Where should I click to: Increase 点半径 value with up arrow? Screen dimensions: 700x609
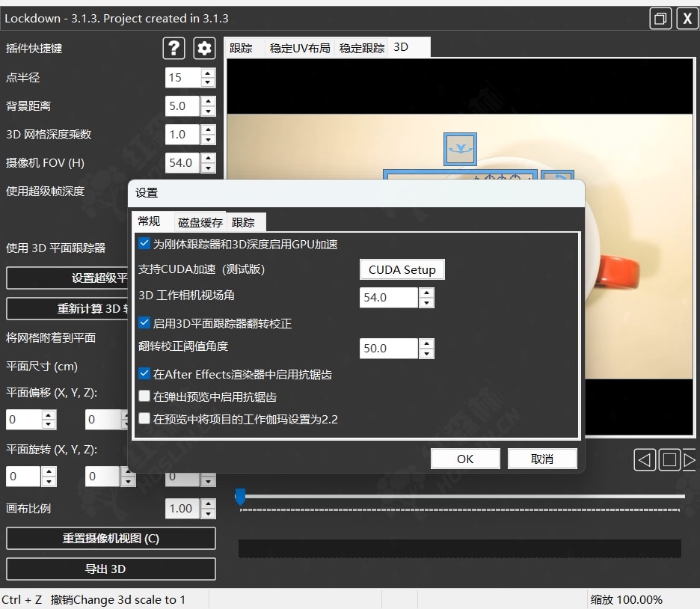[208, 73]
